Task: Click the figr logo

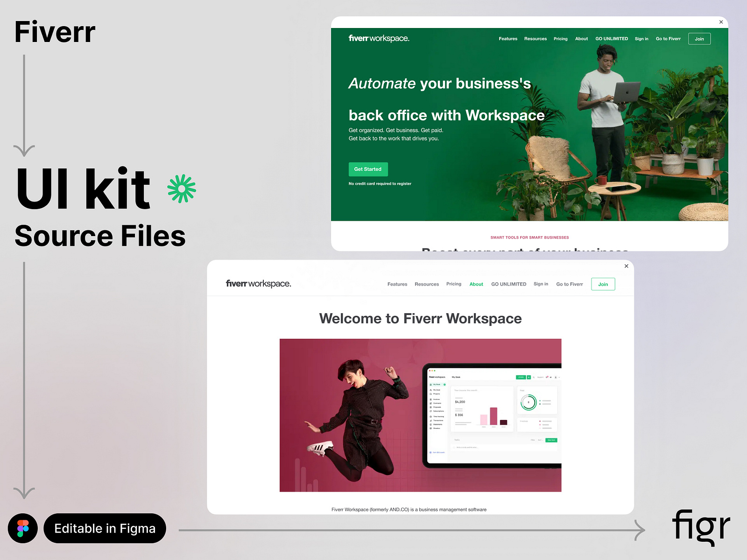Action: (x=701, y=527)
